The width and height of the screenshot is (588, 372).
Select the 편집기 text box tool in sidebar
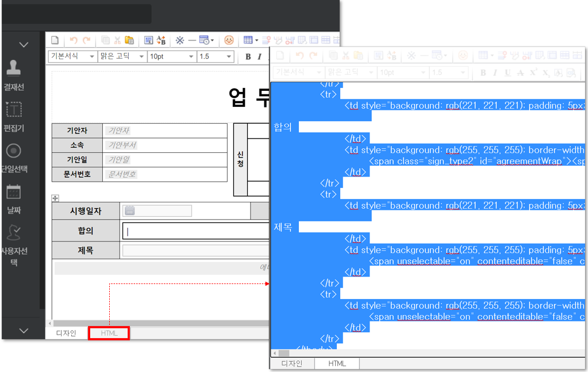coord(13,109)
